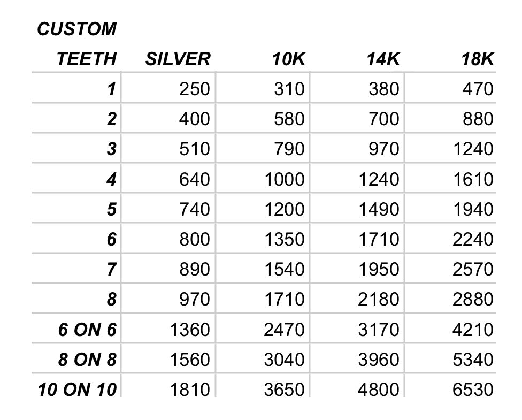Click the silver price 1560 cell
The width and height of the screenshot is (522, 420).
pos(189,360)
